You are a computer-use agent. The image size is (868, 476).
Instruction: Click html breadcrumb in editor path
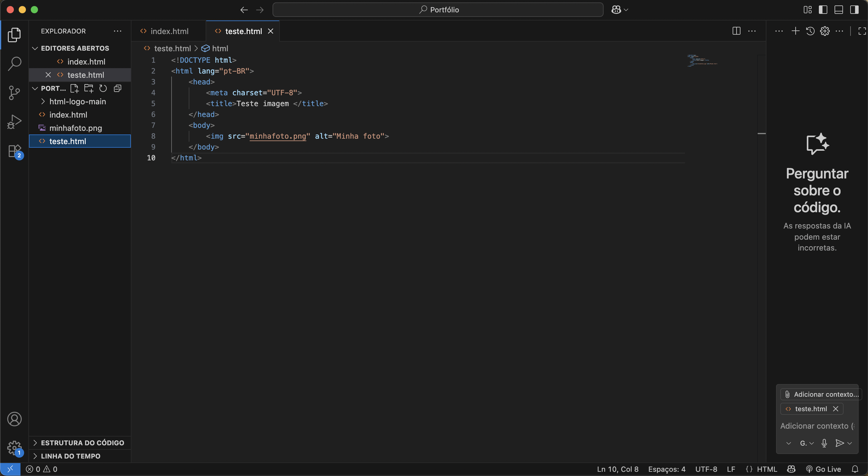click(x=215, y=49)
